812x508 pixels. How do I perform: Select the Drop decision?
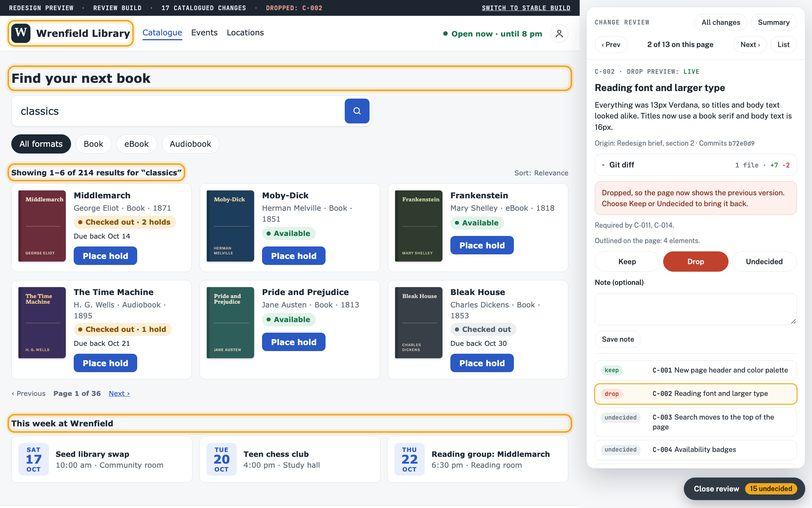695,262
